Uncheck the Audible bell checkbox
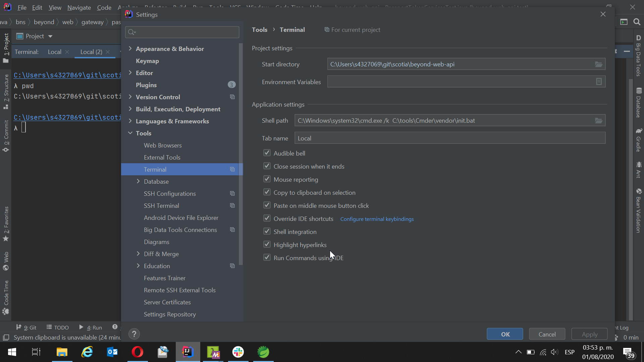Viewport: 644px width, 362px height. (267, 153)
